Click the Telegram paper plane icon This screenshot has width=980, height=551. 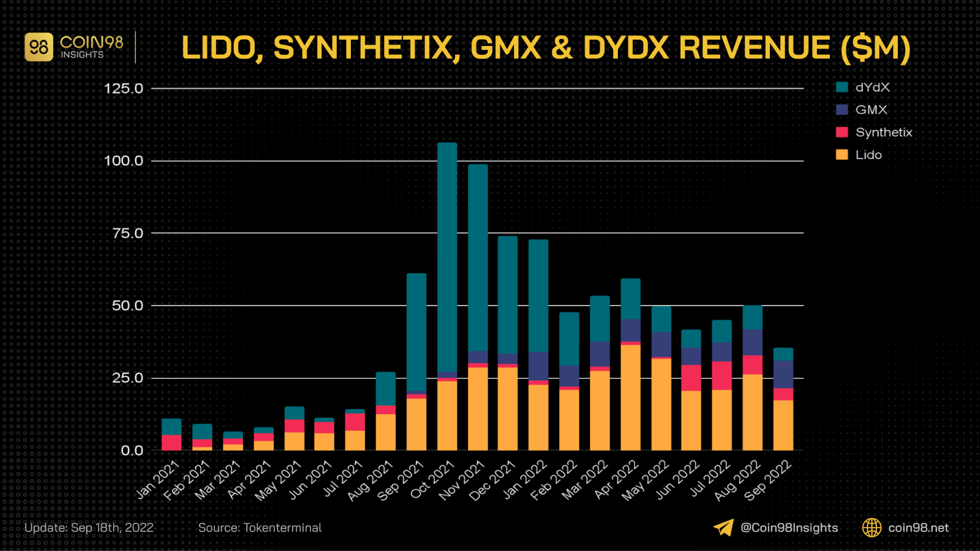tap(723, 528)
